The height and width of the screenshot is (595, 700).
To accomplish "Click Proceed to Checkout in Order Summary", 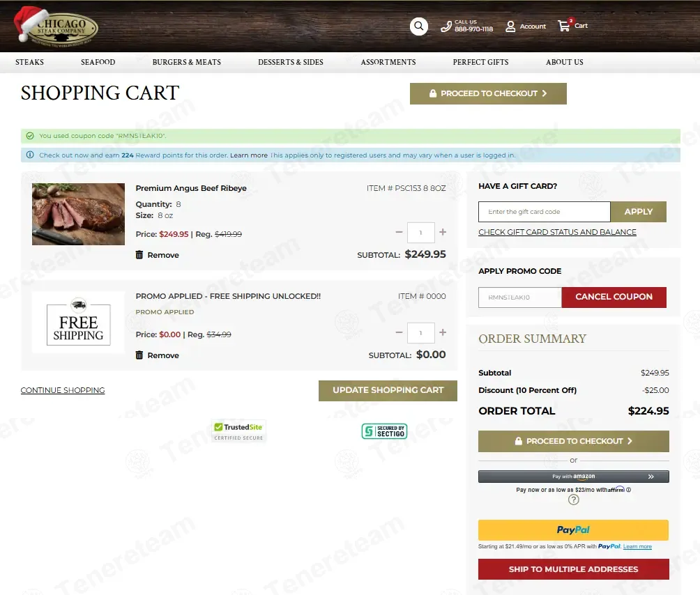I will tap(574, 441).
